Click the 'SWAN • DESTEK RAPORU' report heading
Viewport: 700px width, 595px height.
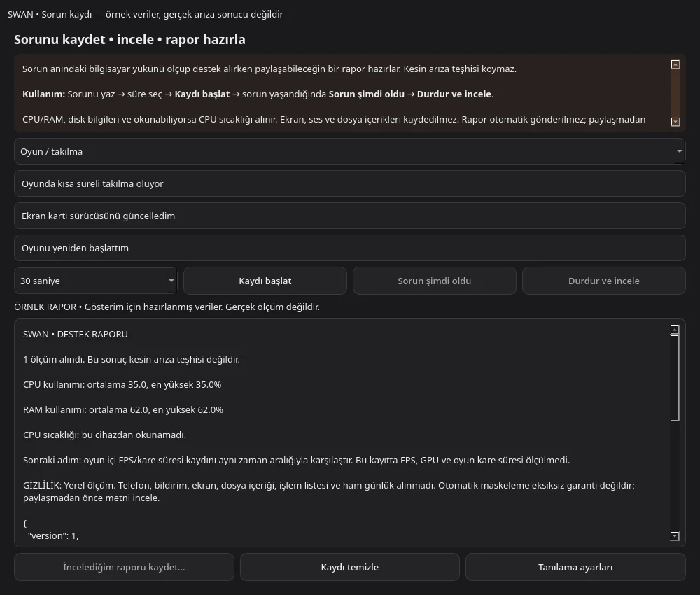coord(76,335)
